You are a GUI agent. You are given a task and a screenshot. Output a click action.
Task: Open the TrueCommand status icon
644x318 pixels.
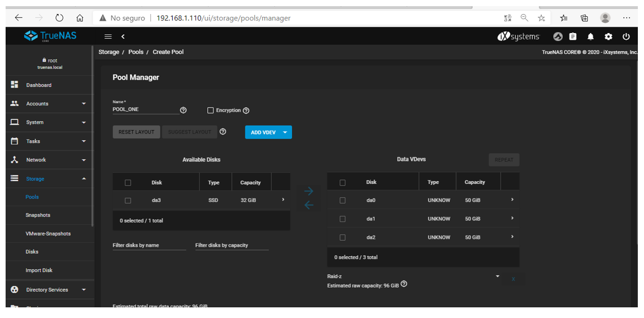(x=558, y=36)
